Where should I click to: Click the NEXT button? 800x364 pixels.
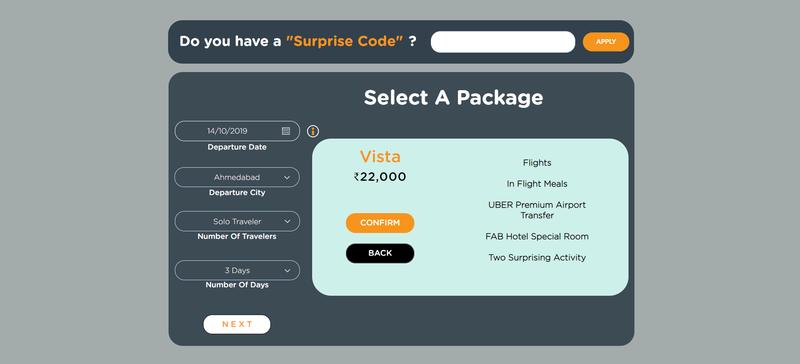point(237,324)
